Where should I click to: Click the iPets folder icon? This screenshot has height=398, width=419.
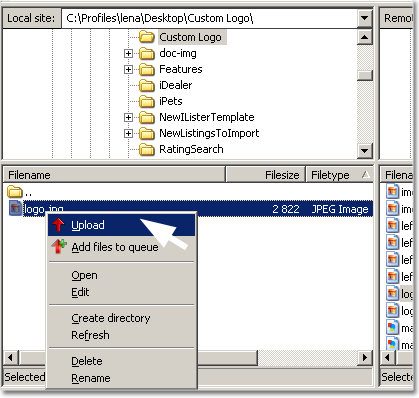click(x=146, y=101)
